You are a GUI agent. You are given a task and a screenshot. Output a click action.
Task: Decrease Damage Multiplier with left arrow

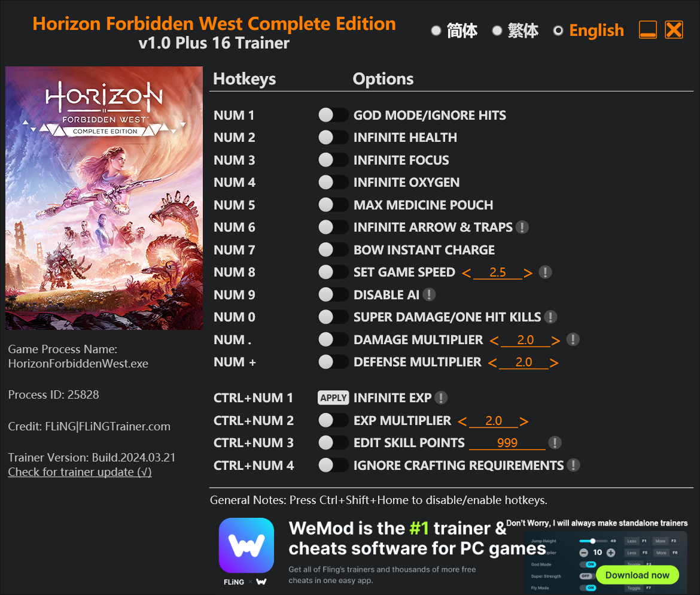click(494, 341)
